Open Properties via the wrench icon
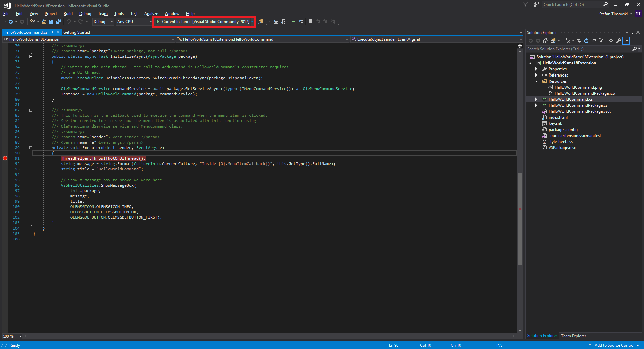Image resolution: width=644 pixels, height=349 pixels. tap(619, 41)
